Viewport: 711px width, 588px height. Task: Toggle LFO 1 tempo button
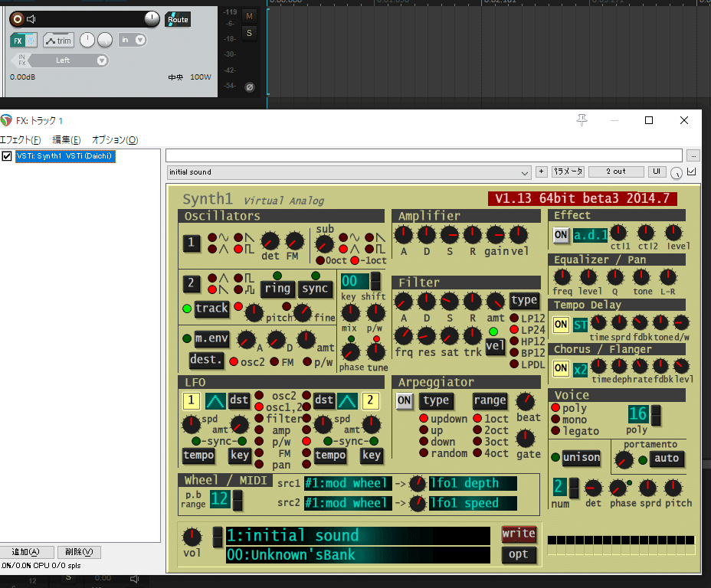tap(198, 456)
